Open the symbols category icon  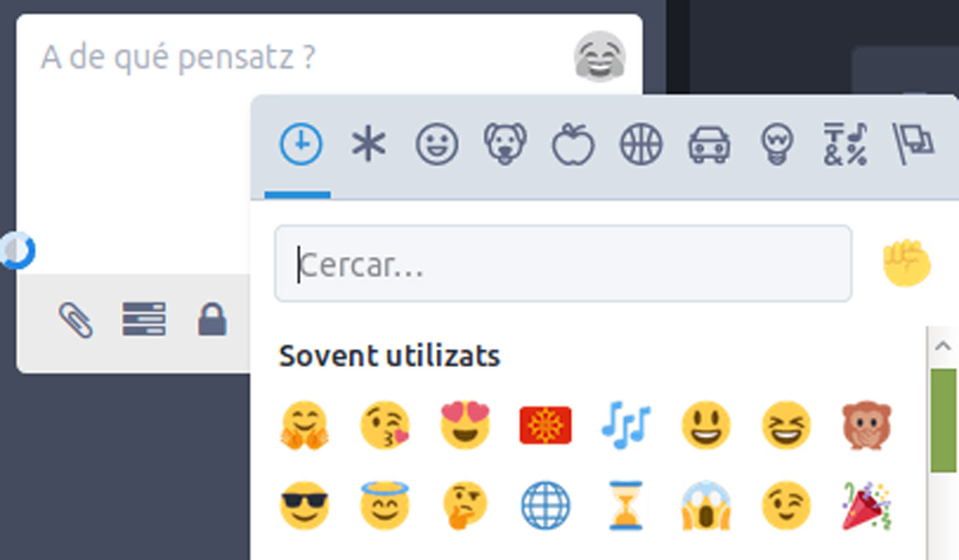845,145
